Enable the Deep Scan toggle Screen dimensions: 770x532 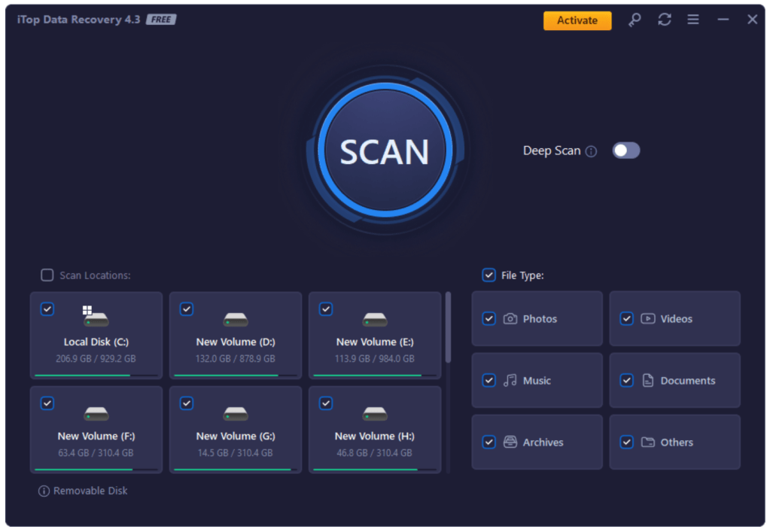click(625, 150)
